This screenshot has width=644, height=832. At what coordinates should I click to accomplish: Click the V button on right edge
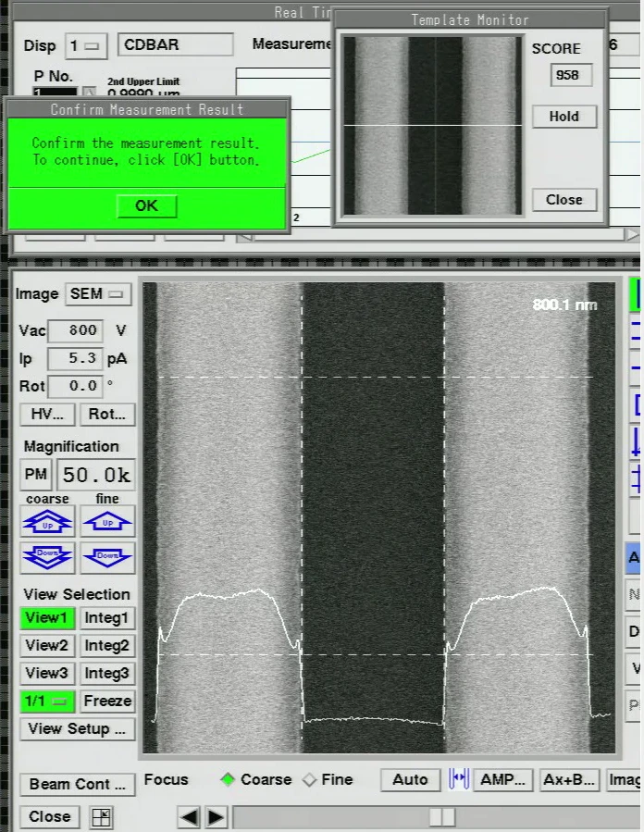[x=635, y=668]
